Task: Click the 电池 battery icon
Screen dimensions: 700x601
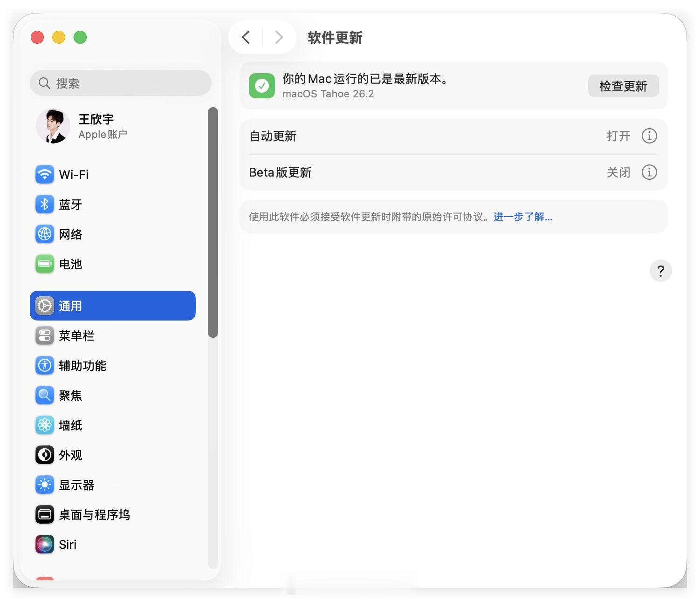Action: coord(45,264)
